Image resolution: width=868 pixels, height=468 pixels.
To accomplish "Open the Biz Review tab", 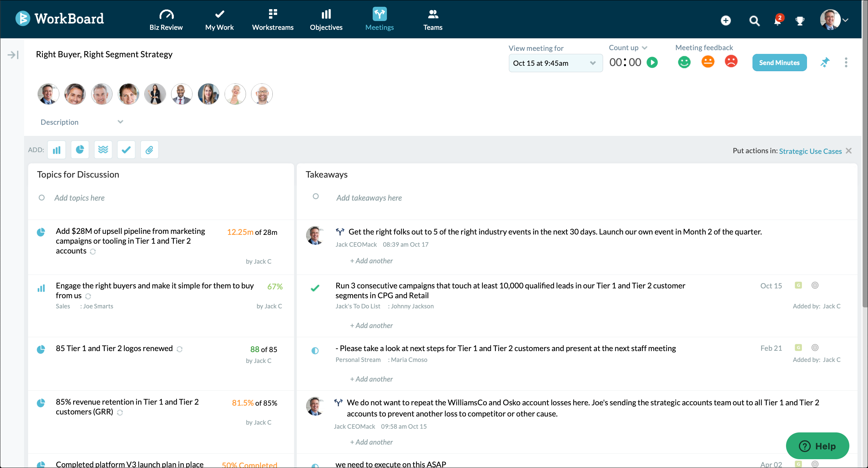I will (166, 20).
